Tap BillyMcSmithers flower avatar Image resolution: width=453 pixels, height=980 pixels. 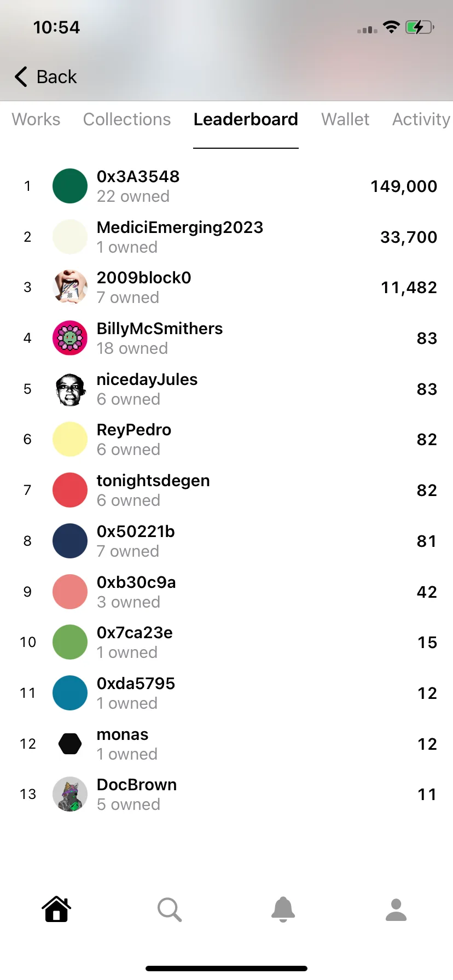tap(70, 338)
